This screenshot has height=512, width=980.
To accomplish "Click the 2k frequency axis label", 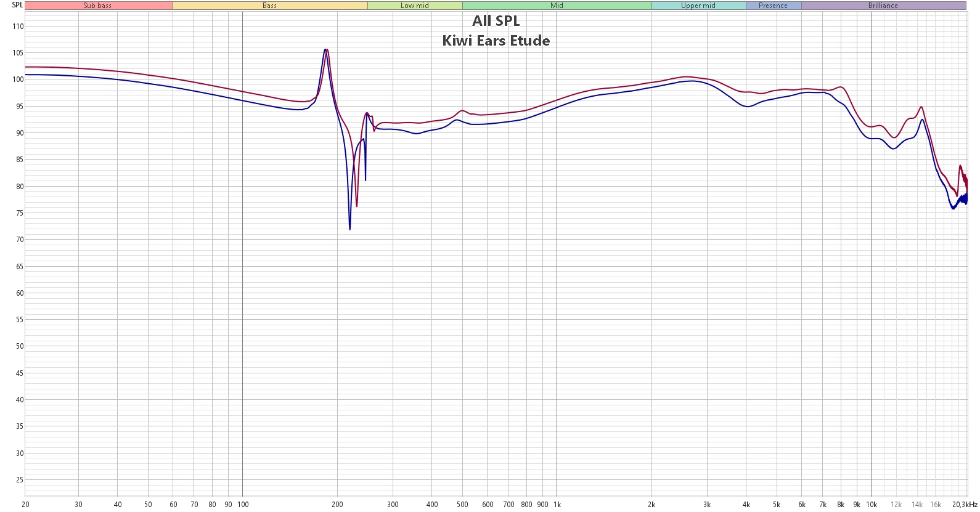I will pyautogui.click(x=651, y=505).
